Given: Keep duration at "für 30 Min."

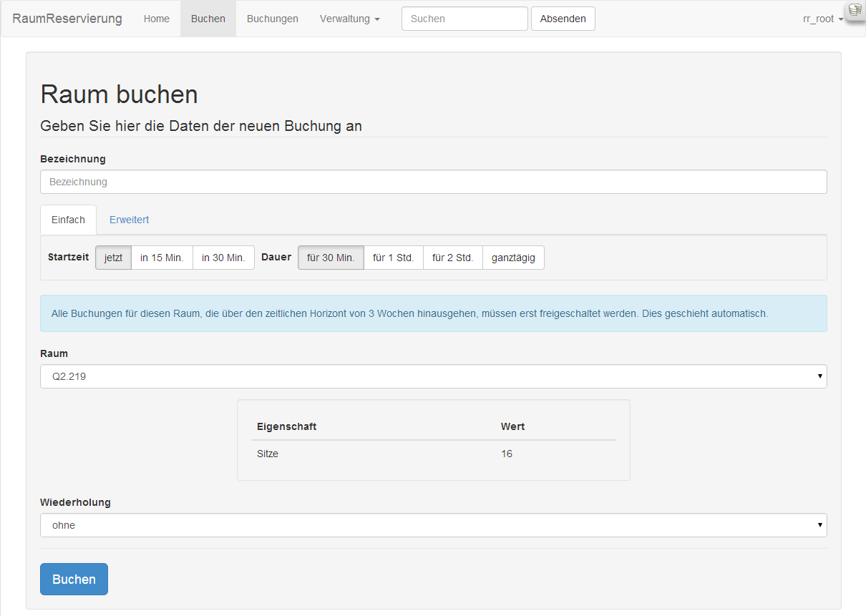Looking at the screenshot, I should coord(330,257).
